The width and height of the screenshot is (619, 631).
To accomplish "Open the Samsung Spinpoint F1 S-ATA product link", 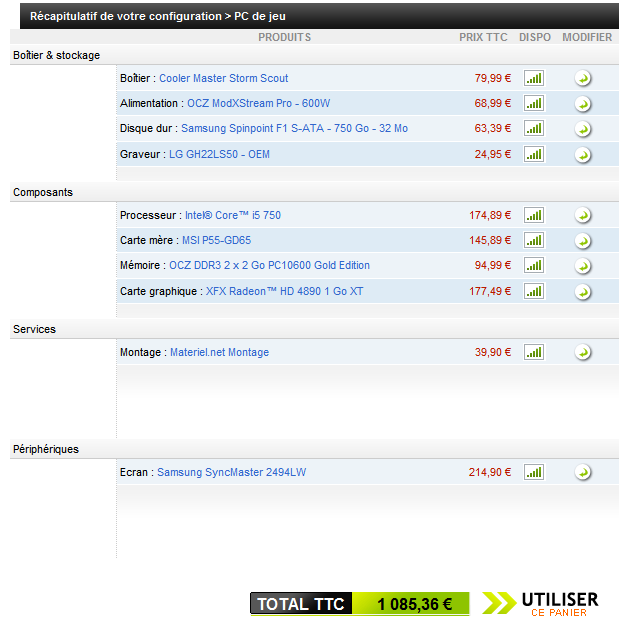I will [x=294, y=129].
